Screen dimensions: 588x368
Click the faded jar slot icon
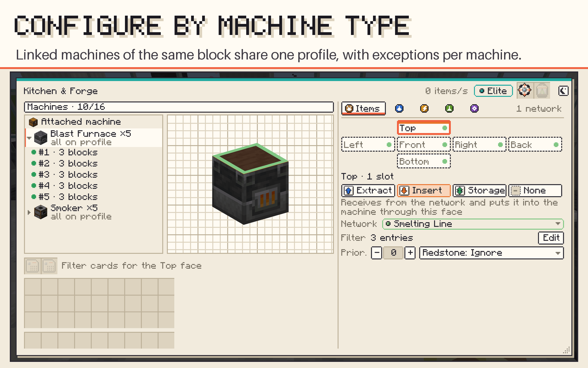pos(542,90)
